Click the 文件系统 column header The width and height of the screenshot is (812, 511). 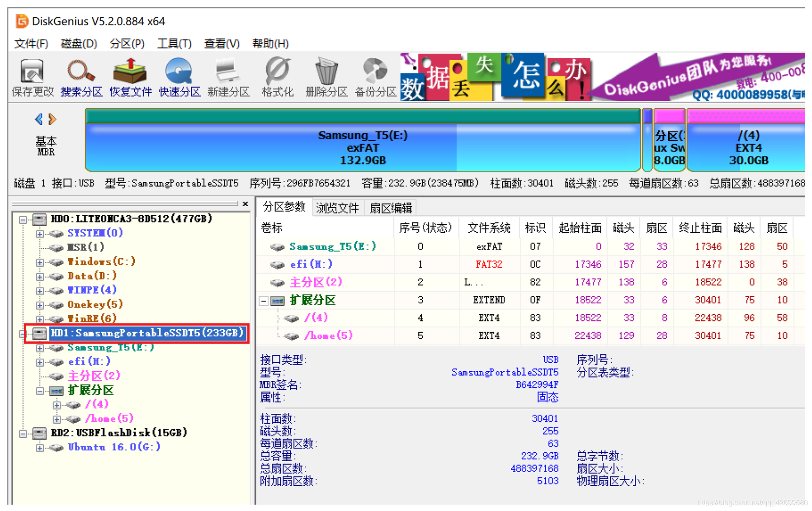489,228
